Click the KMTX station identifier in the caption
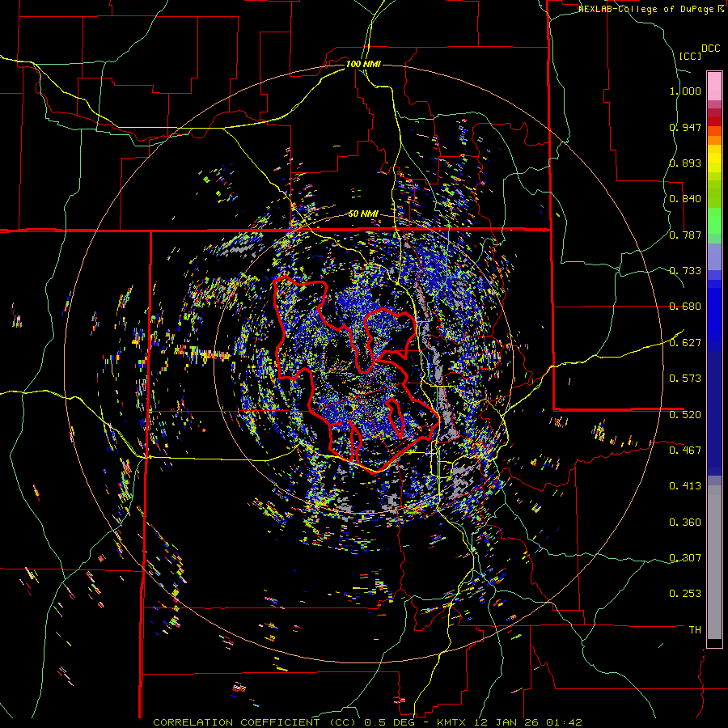Viewport: 728px width, 728px height. pos(451,722)
